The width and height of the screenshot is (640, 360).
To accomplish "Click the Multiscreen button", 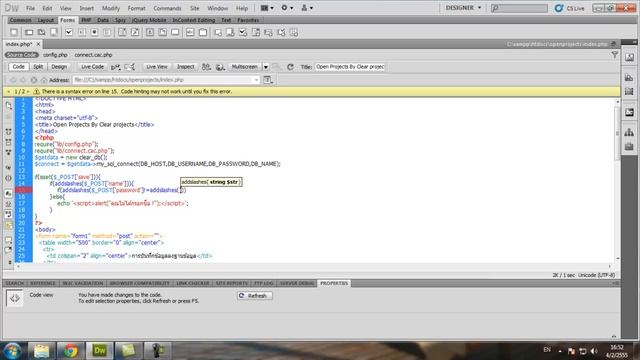I will (244, 67).
